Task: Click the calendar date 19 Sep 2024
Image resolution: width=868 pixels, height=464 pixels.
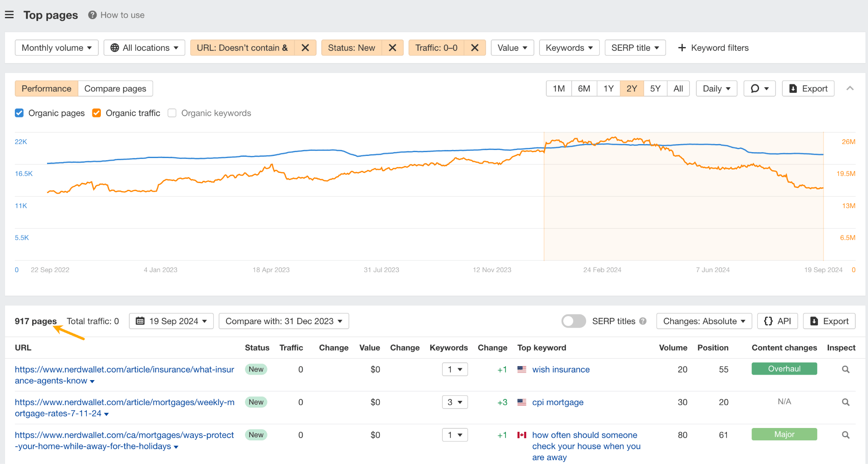Action: [171, 321]
